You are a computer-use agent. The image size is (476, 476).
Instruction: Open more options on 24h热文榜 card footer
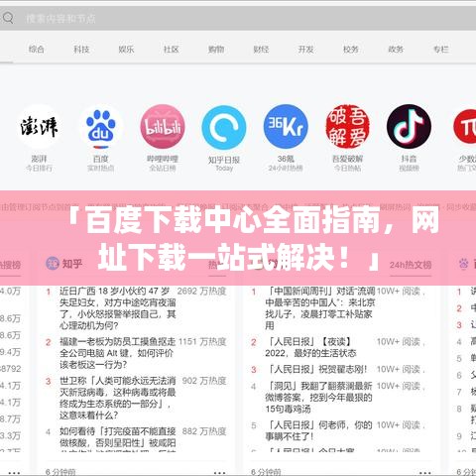[425, 472]
